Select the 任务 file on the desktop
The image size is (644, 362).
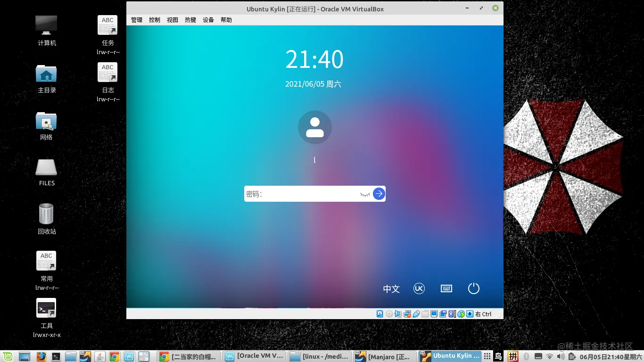coord(108,35)
